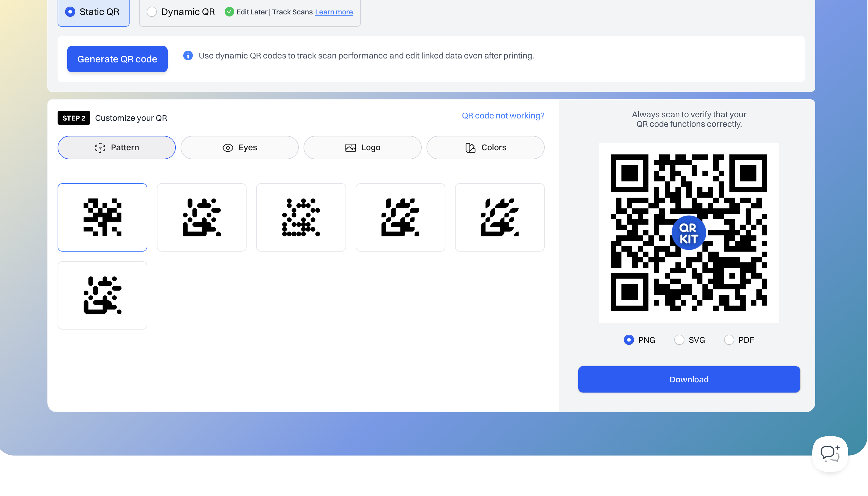The height and width of the screenshot is (496, 868).
Task: Click the Generate QR code button
Action: (117, 59)
